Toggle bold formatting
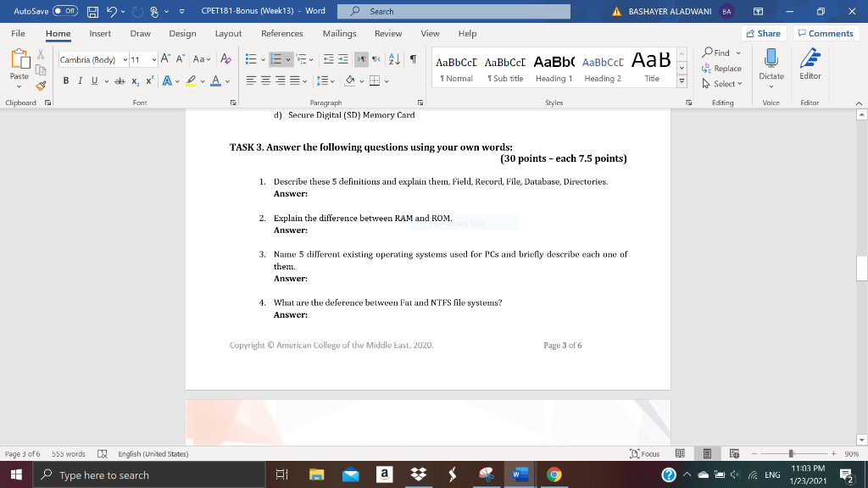868x488 pixels. pyautogui.click(x=66, y=79)
